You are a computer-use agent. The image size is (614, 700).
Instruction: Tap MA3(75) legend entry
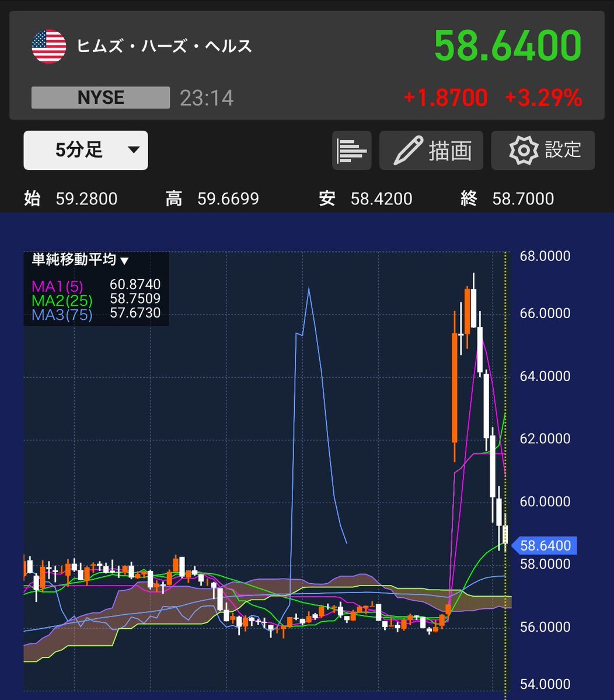[62, 315]
